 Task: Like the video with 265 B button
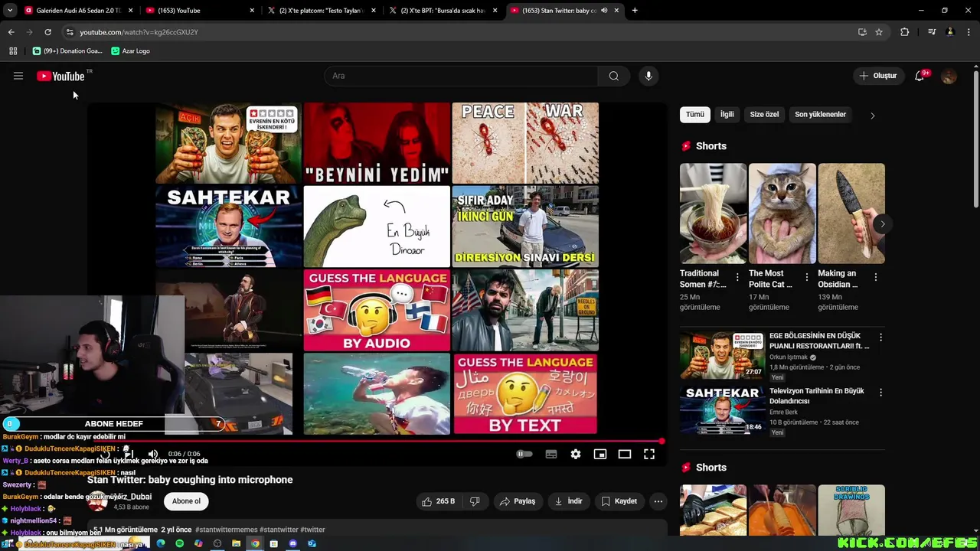pos(439,501)
